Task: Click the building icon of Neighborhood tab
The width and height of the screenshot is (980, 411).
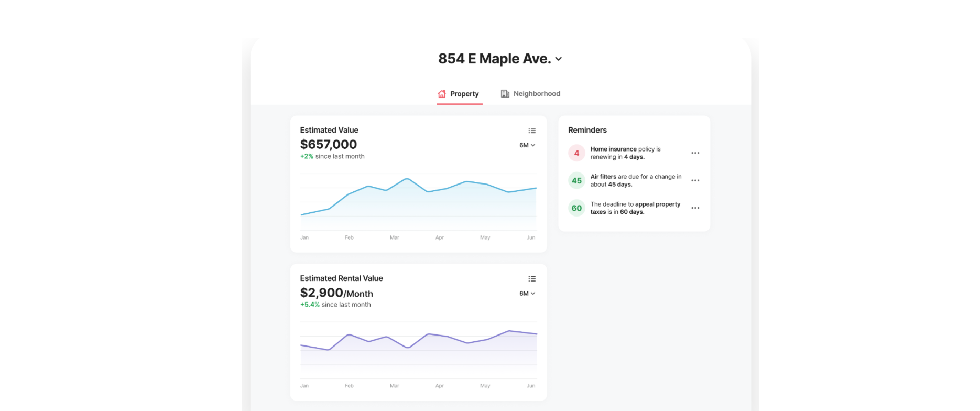Action: point(505,94)
